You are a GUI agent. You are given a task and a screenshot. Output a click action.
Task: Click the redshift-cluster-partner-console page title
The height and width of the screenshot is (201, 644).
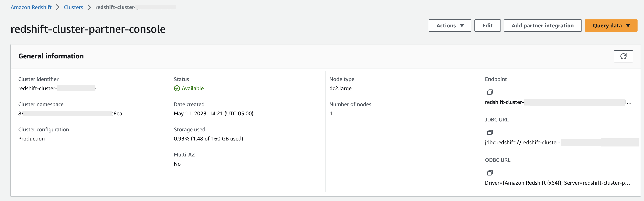(x=88, y=29)
